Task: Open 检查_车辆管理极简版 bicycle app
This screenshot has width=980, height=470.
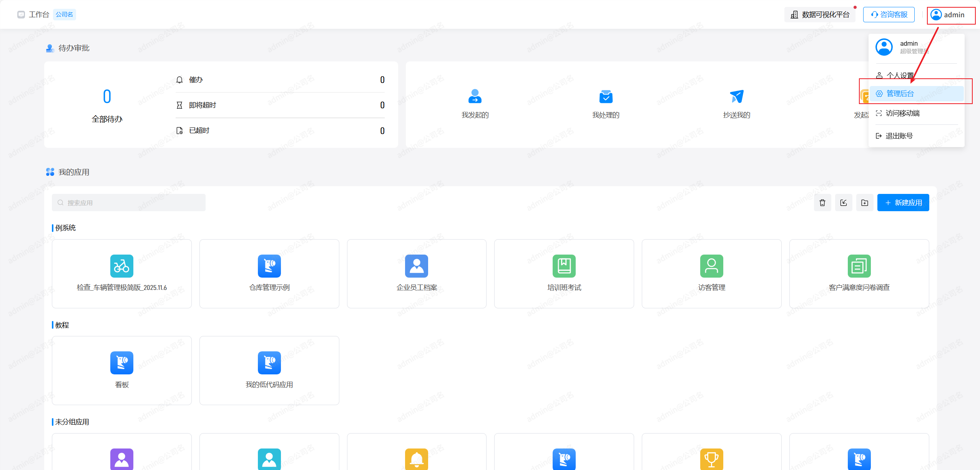Action: tap(121, 266)
